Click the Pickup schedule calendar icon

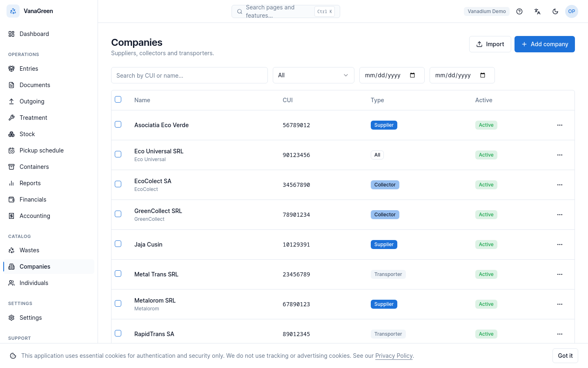[x=11, y=150]
